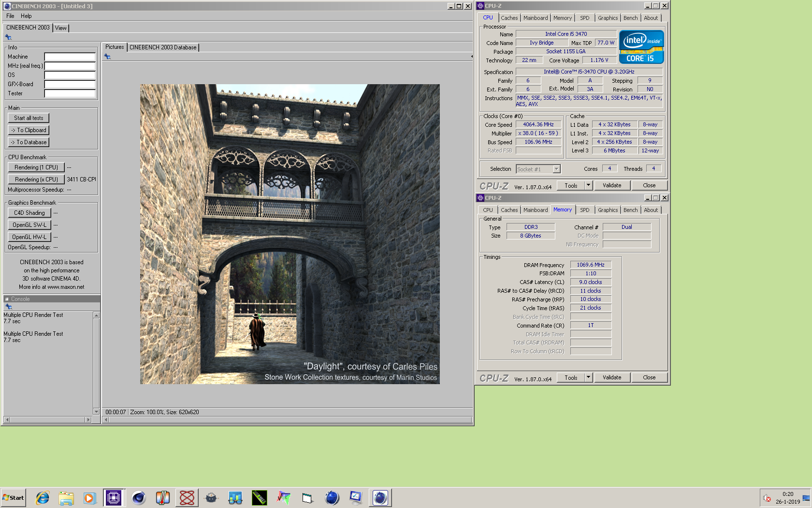This screenshot has height=508, width=812.
Task: Click Close button in lower CPU-Z window
Action: tap(649, 377)
